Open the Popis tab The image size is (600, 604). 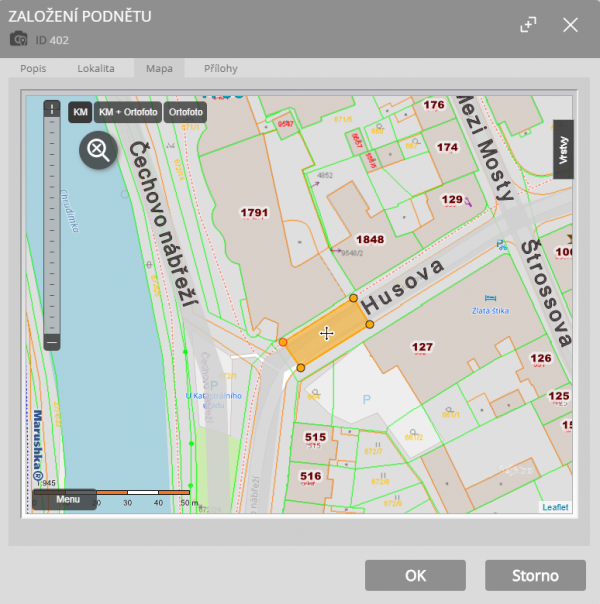[33, 69]
